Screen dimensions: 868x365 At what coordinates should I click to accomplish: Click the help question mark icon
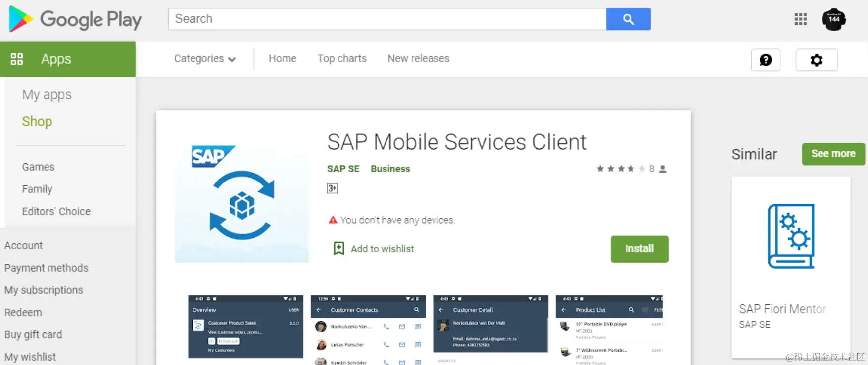(x=766, y=60)
